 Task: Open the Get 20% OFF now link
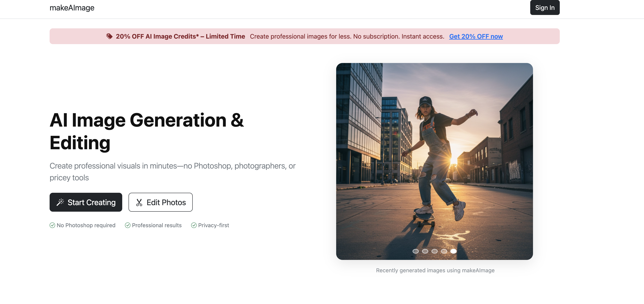[476, 36]
